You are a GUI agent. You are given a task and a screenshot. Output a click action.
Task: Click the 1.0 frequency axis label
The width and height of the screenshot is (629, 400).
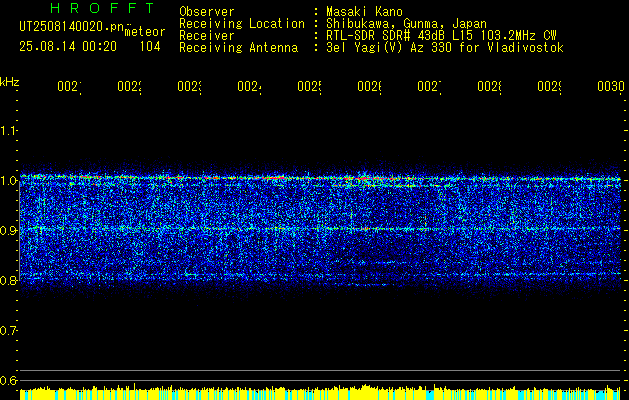[x=8, y=180]
